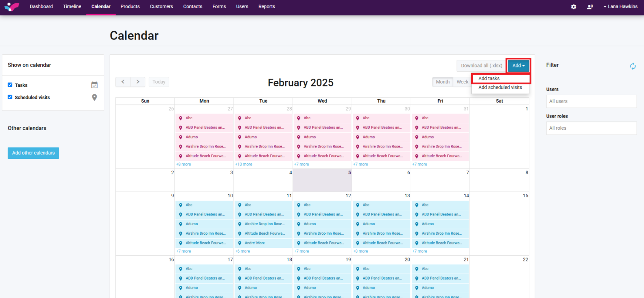Click the calendar-check icon beside Tasks
The height and width of the screenshot is (298, 644).
pyautogui.click(x=94, y=85)
